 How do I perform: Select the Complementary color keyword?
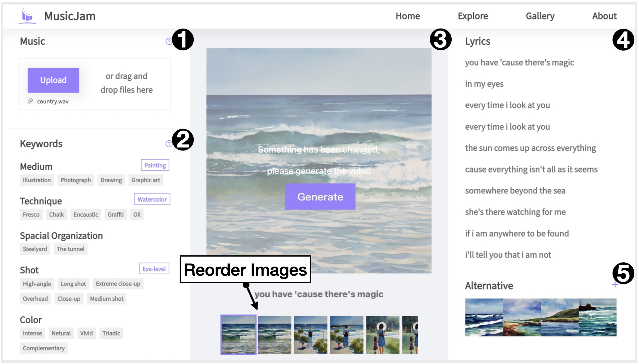(x=44, y=348)
